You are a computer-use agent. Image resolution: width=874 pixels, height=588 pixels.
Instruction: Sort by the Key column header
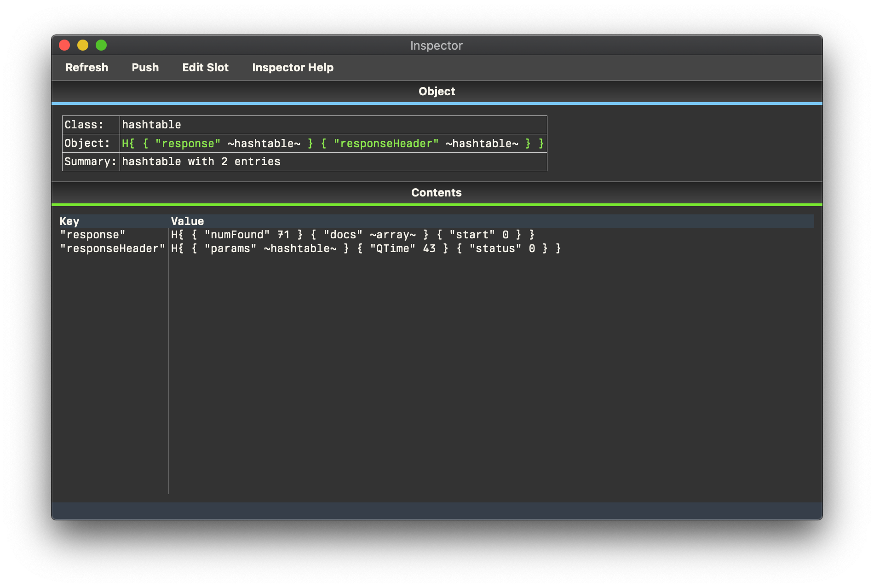69,221
